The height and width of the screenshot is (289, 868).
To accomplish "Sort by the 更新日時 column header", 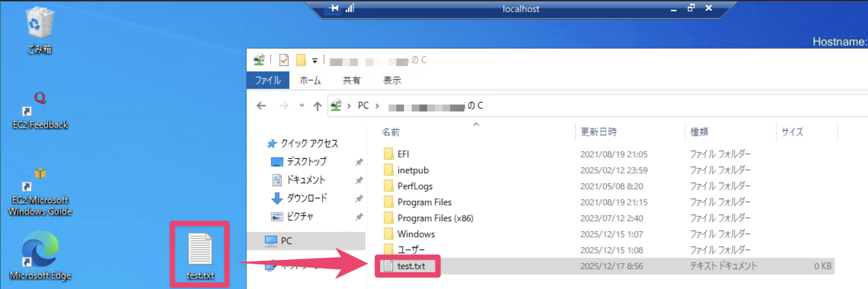I will point(598,132).
